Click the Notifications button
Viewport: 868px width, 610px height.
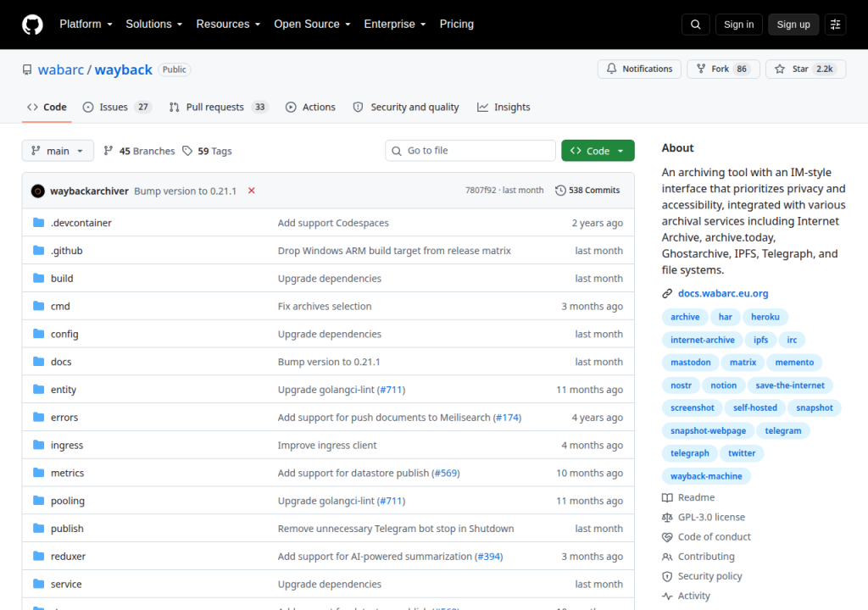coord(639,69)
